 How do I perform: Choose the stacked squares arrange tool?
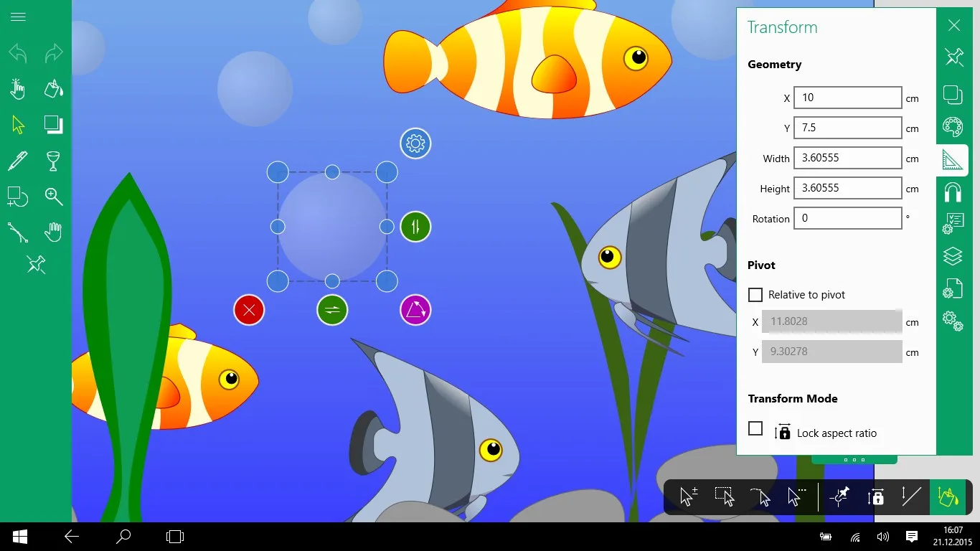[54, 125]
